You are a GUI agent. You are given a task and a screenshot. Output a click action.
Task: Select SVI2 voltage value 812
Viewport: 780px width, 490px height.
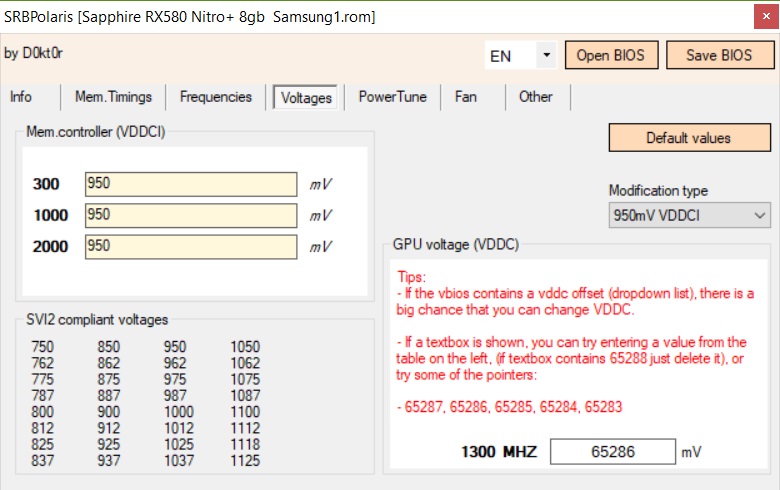click(42, 428)
